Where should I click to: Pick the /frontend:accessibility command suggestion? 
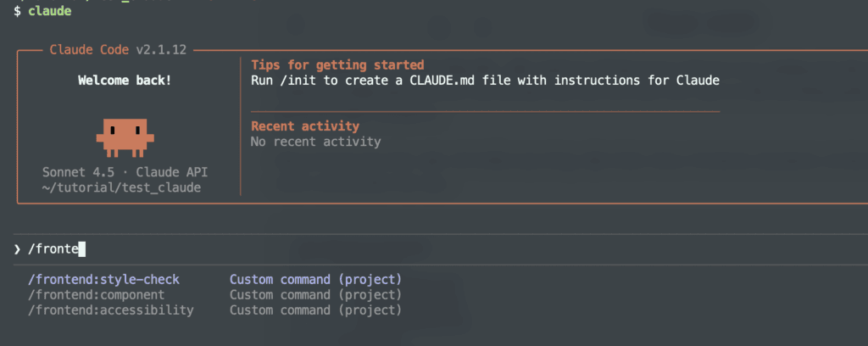(x=110, y=310)
